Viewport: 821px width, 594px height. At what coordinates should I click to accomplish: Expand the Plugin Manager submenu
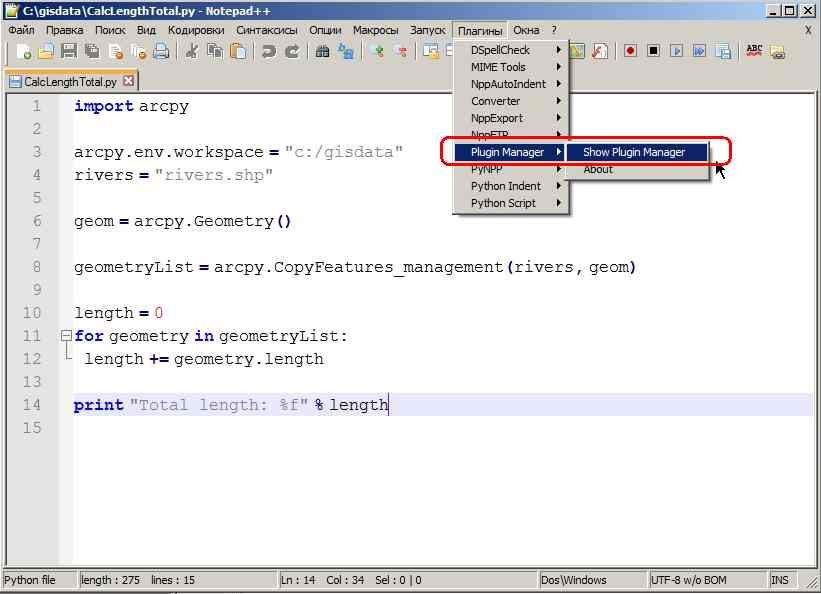[511, 152]
